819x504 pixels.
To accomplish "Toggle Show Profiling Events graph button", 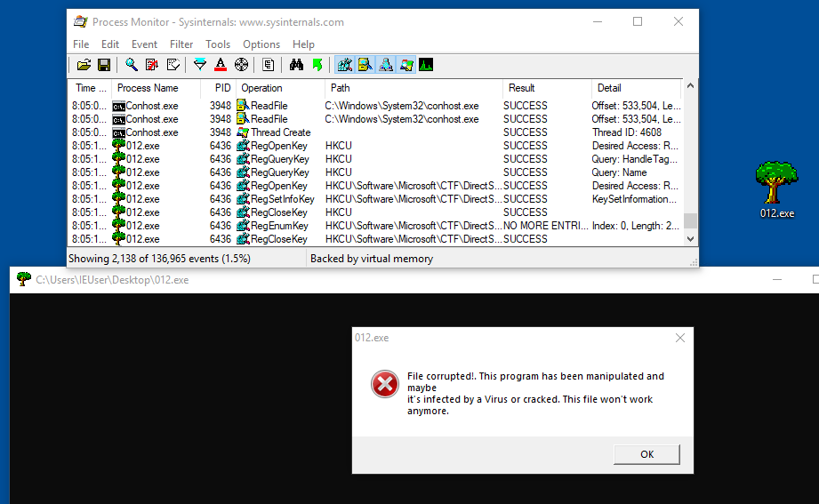I will point(426,65).
